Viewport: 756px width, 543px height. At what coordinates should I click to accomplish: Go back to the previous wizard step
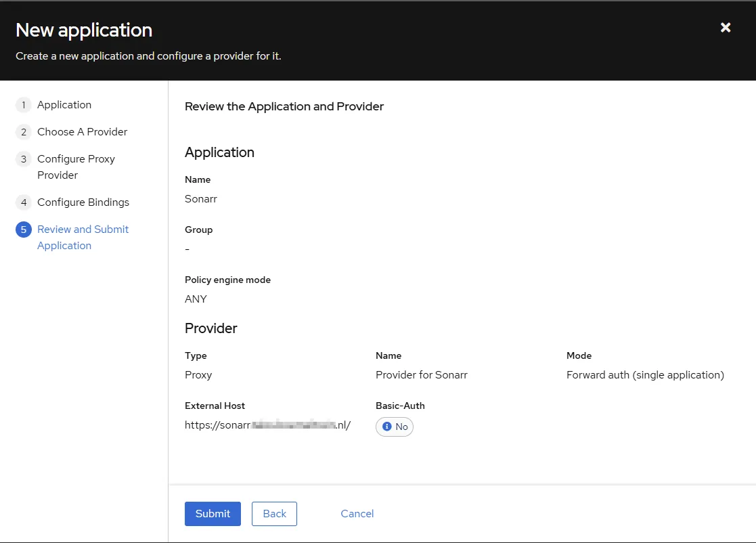click(x=274, y=513)
